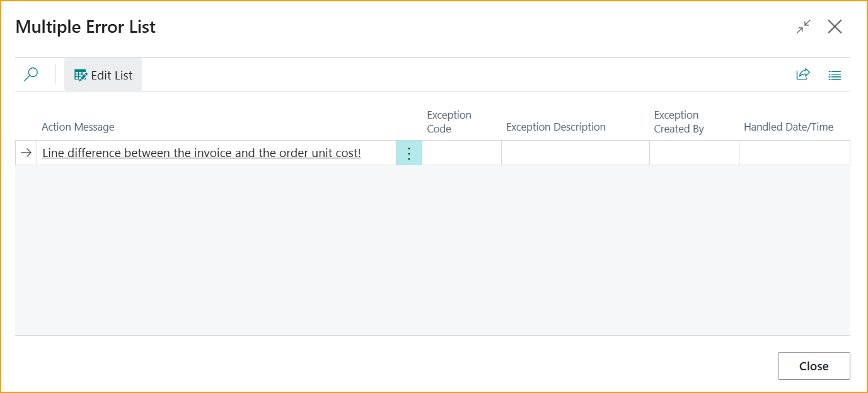Open the Action Message column header menu
Viewport: 868px width, 393px height.
click(x=78, y=127)
